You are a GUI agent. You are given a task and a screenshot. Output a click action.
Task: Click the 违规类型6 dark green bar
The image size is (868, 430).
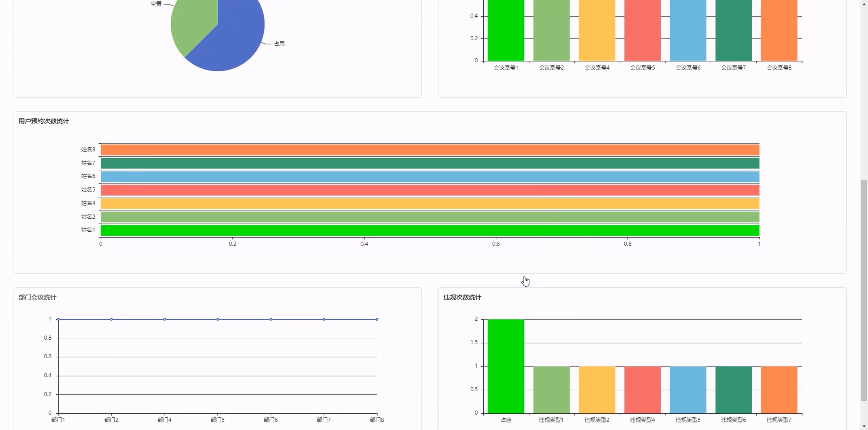(733, 389)
